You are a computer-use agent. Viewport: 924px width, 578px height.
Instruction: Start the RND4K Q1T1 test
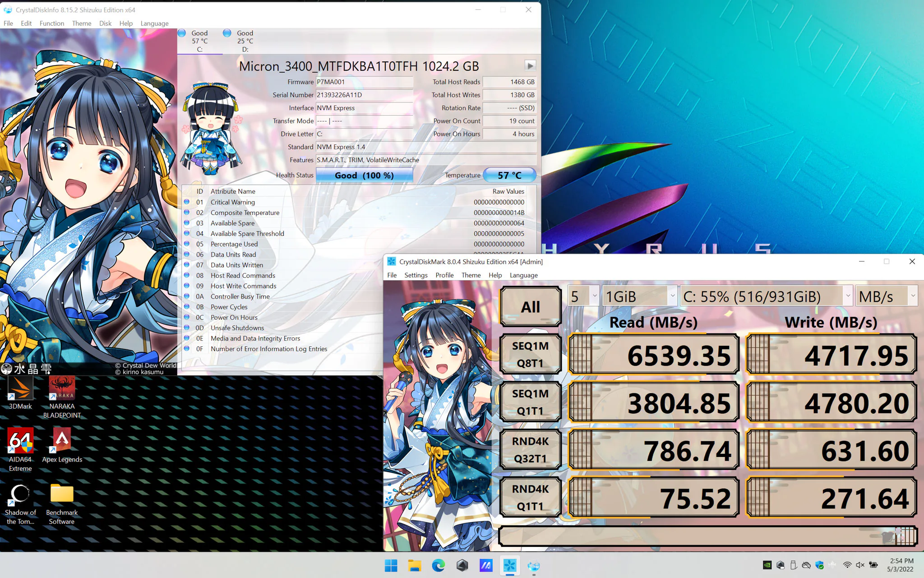pyautogui.click(x=531, y=497)
